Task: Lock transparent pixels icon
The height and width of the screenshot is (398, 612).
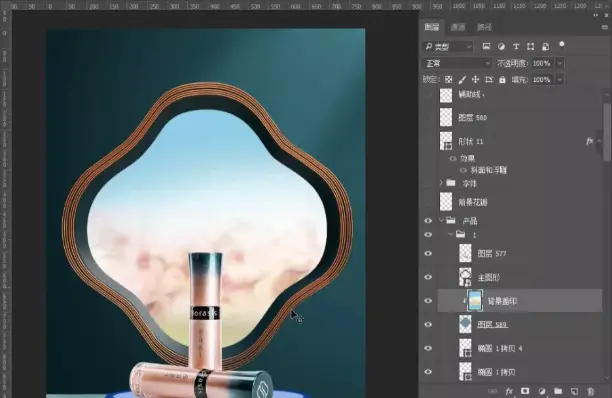Action: point(448,80)
